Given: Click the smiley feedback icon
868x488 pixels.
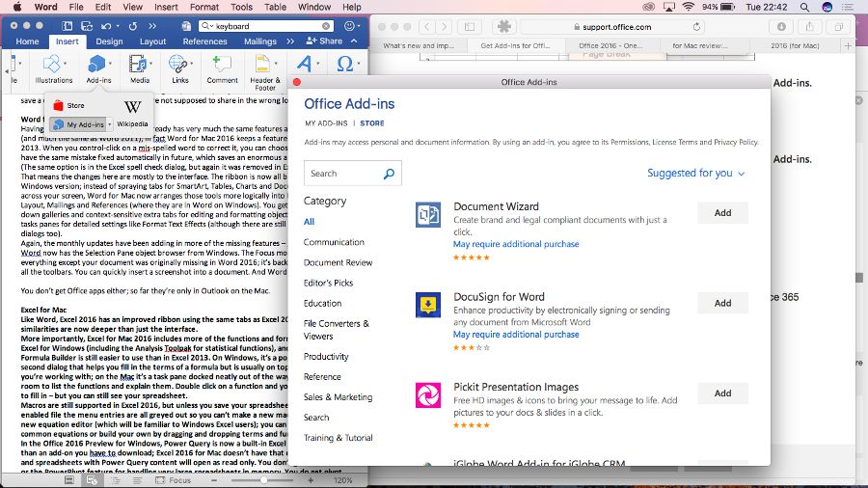Looking at the screenshot, I should (349, 26).
